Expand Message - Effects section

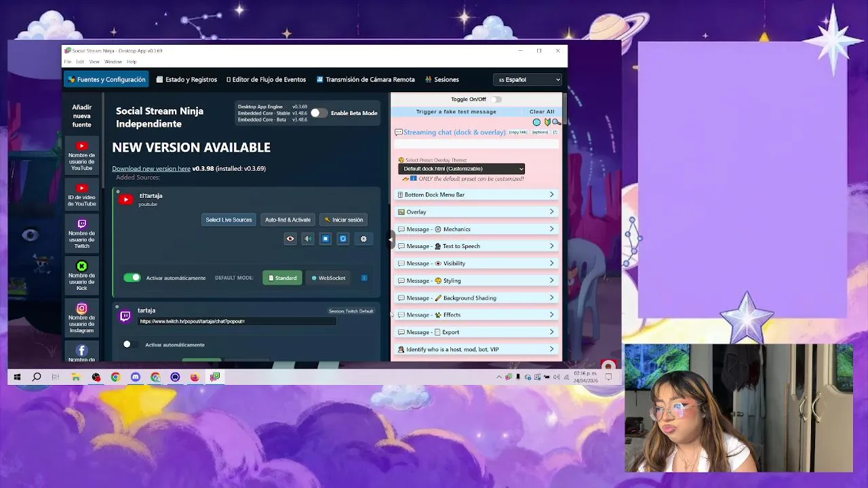point(476,315)
